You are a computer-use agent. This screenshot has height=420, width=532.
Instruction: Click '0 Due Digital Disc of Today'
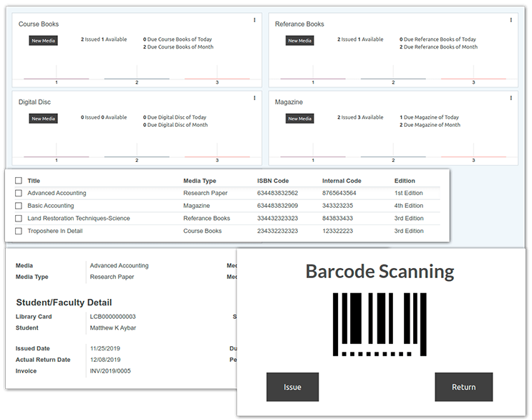[x=175, y=117]
